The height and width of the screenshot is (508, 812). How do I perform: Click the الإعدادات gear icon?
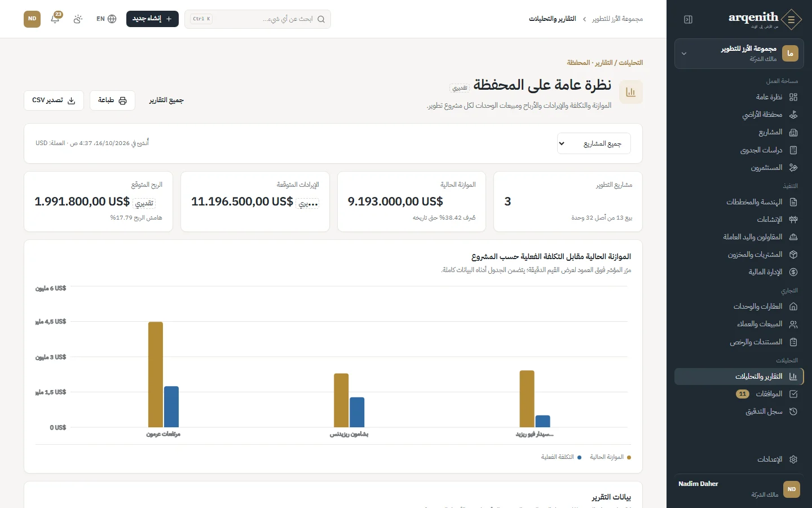[x=793, y=459]
